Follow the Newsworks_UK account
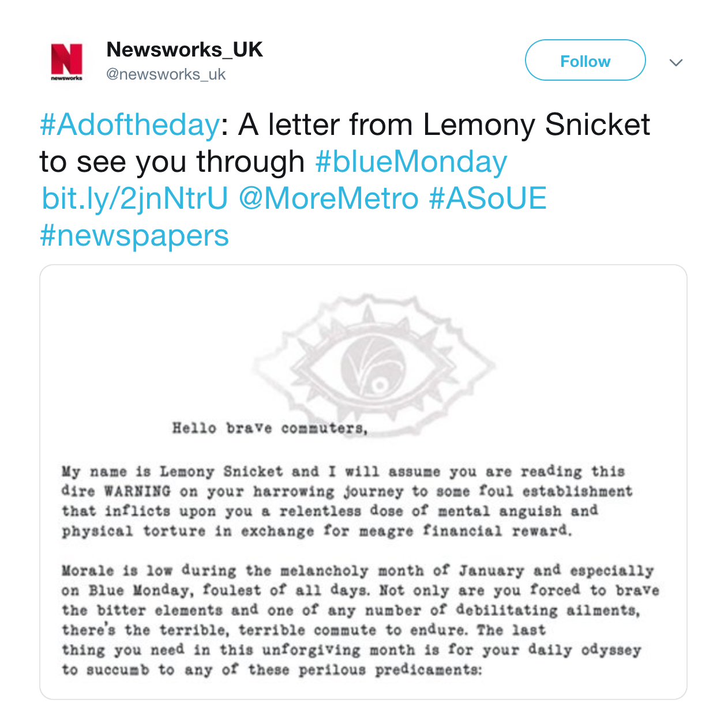 [x=585, y=60]
